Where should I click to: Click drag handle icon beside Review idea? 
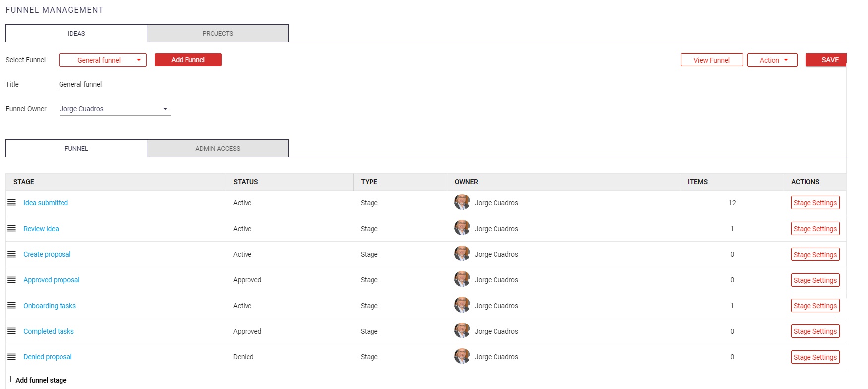[x=11, y=229]
